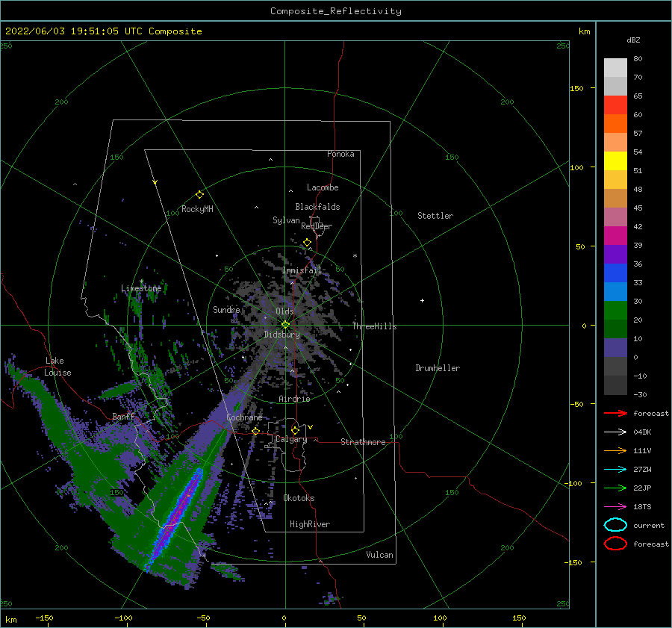Click the Okotoks label
The image size is (672, 628).
point(299,498)
